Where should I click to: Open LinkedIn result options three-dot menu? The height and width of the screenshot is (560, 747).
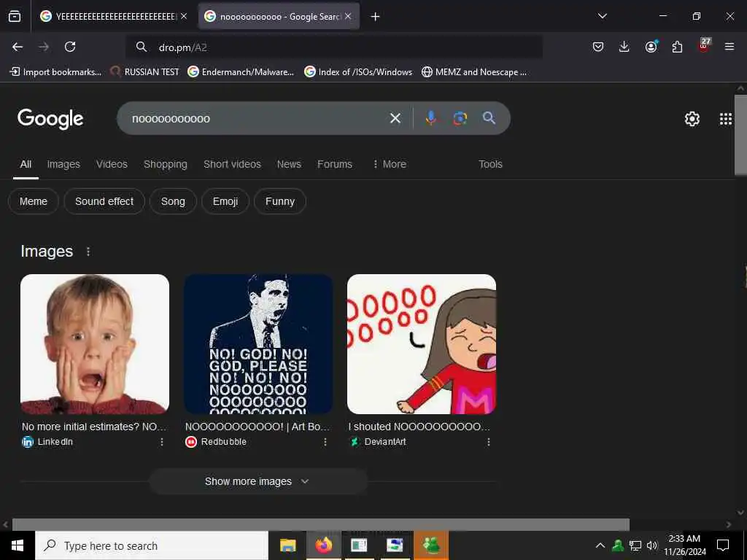coord(162,442)
